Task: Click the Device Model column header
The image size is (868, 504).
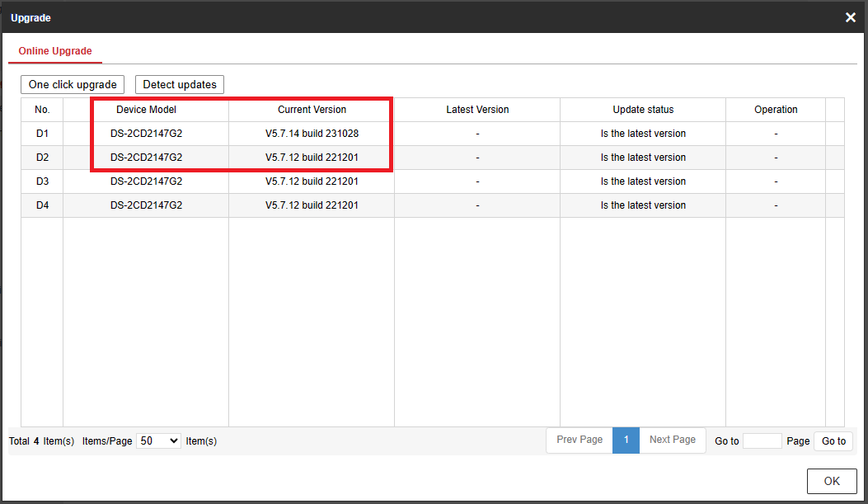Action: (146, 110)
